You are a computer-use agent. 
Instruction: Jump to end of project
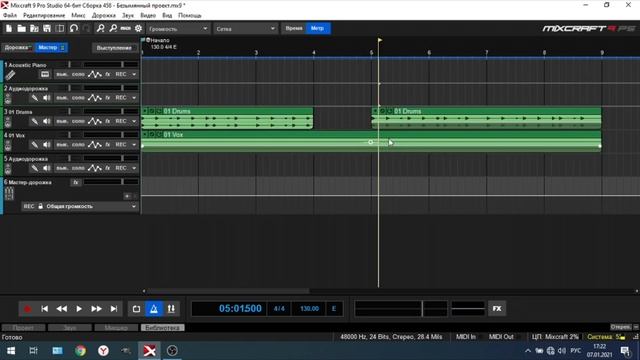tap(114, 309)
